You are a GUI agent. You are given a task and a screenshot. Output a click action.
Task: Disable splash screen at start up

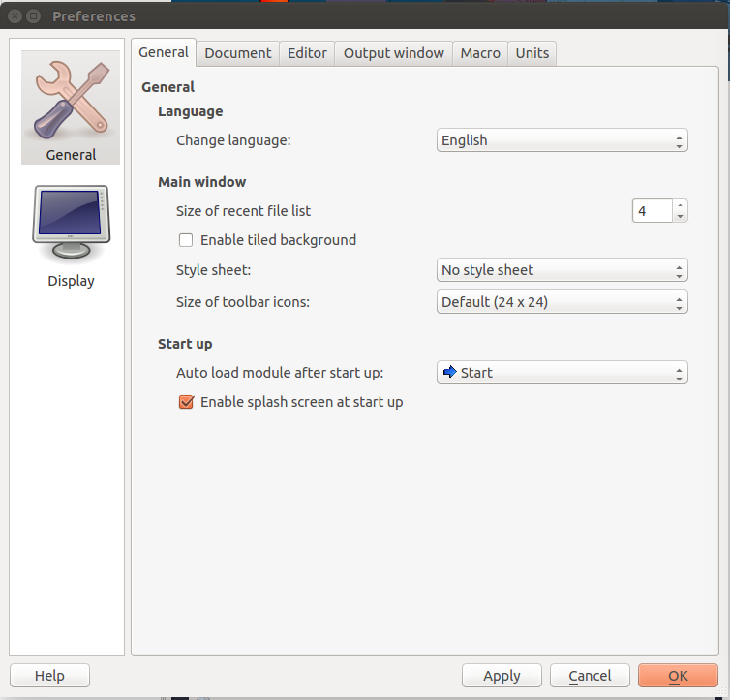[187, 402]
